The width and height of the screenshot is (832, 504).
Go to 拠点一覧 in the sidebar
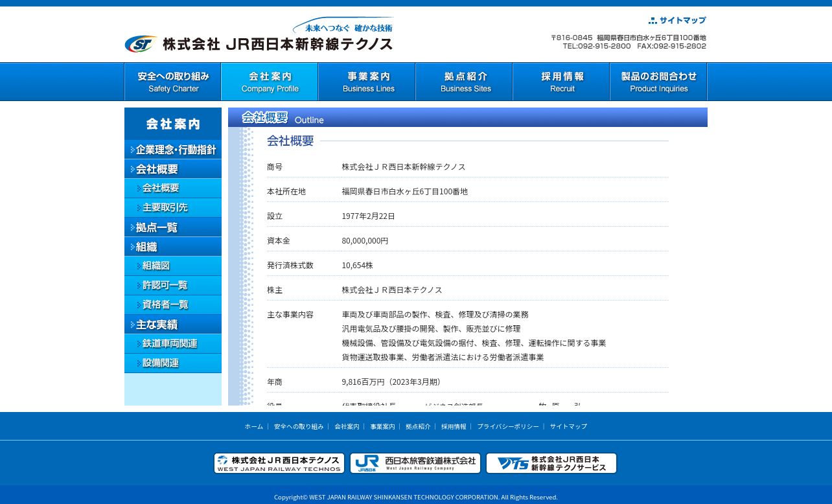(173, 227)
